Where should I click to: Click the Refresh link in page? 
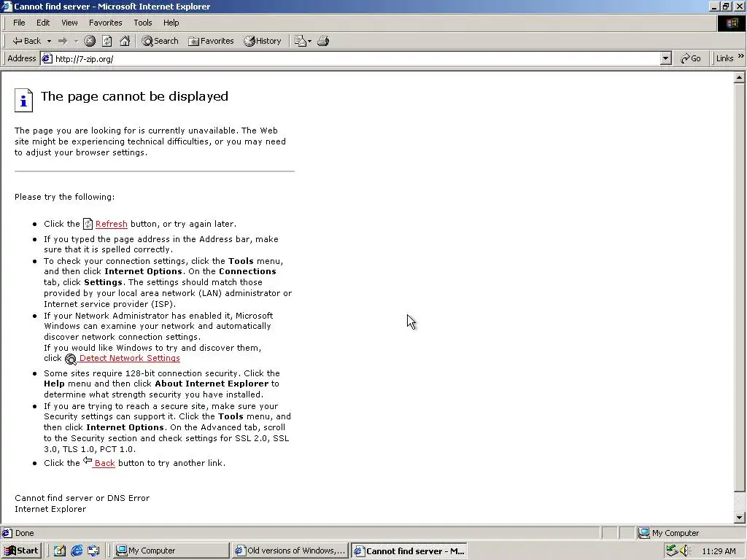click(111, 224)
